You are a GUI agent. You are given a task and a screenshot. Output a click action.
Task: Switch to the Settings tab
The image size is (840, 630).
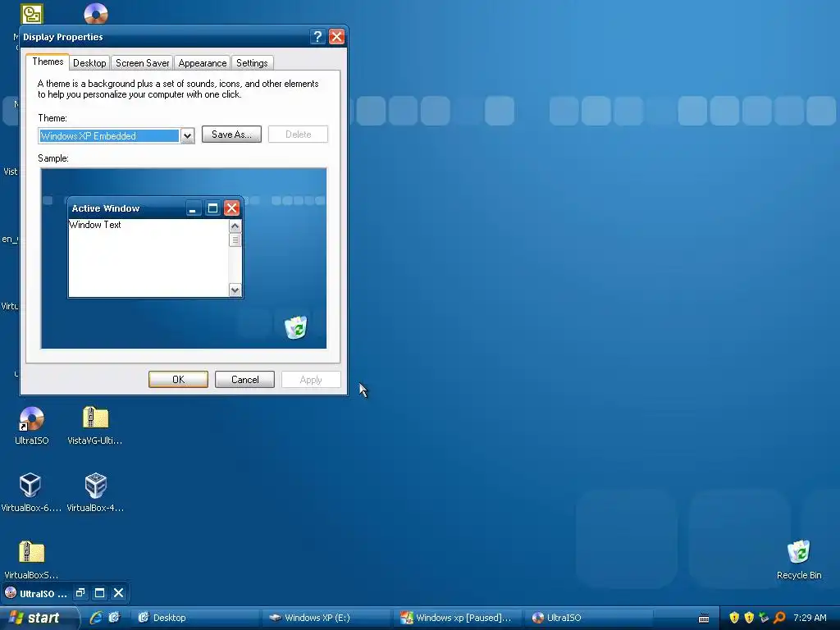click(252, 62)
